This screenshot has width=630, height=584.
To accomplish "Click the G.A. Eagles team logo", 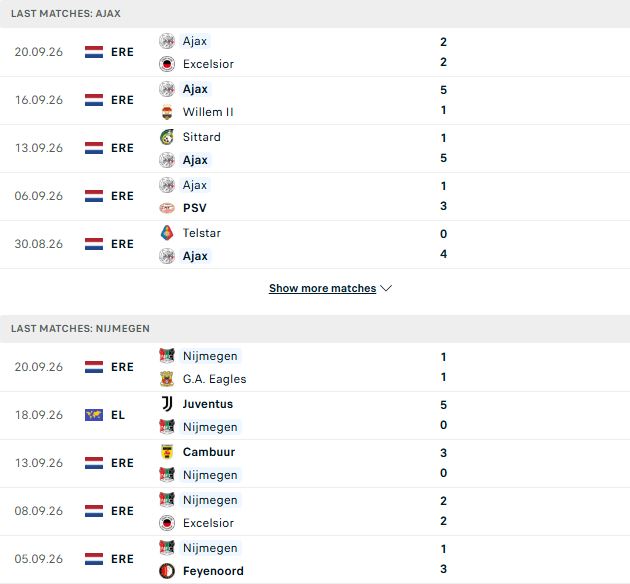I will [x=167, y=379].
